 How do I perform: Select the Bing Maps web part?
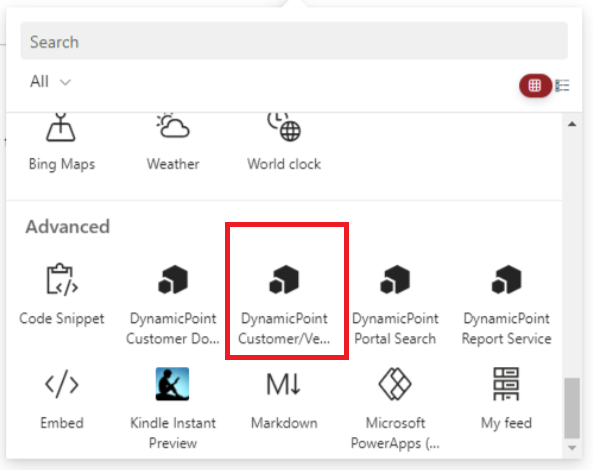tap(62, 144)
